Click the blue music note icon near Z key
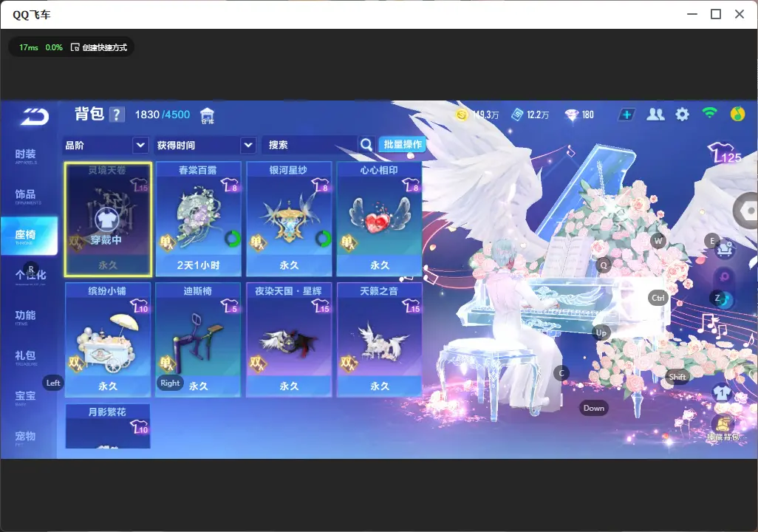 725,301
